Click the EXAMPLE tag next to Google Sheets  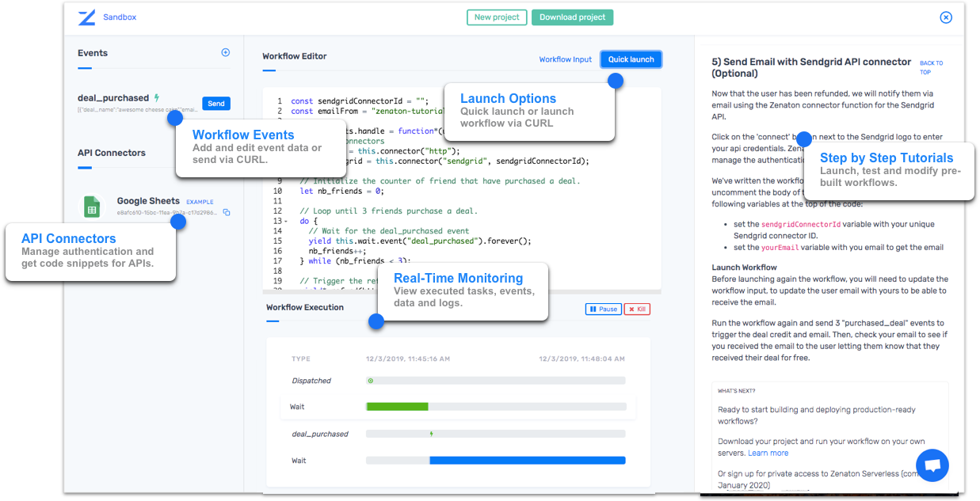click(200, 202)
